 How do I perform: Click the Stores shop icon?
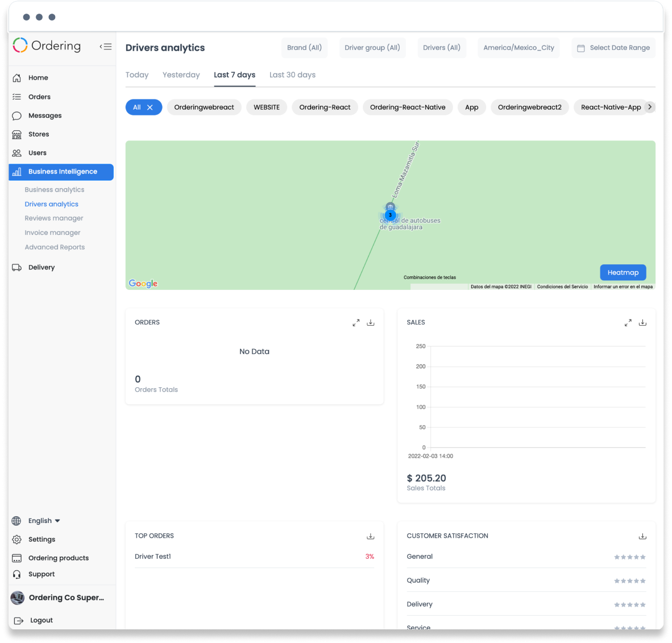click(16, 135)
